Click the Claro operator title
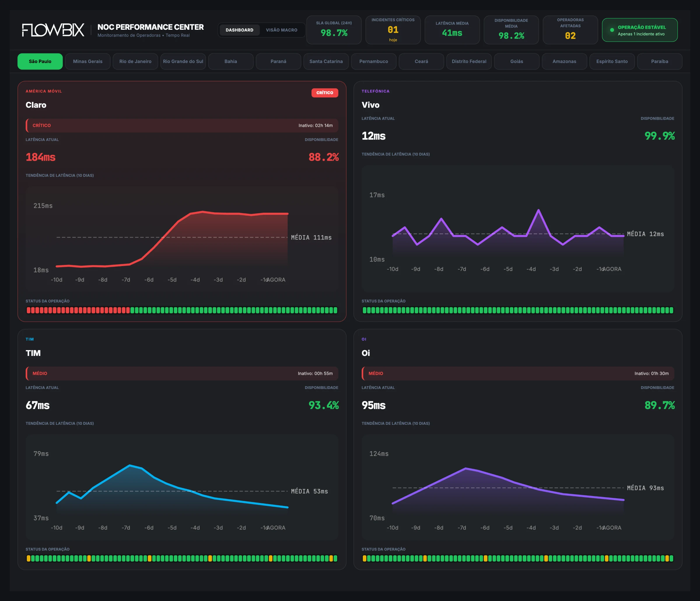Screen dimensions: 700x601 (x=36, y=105)
